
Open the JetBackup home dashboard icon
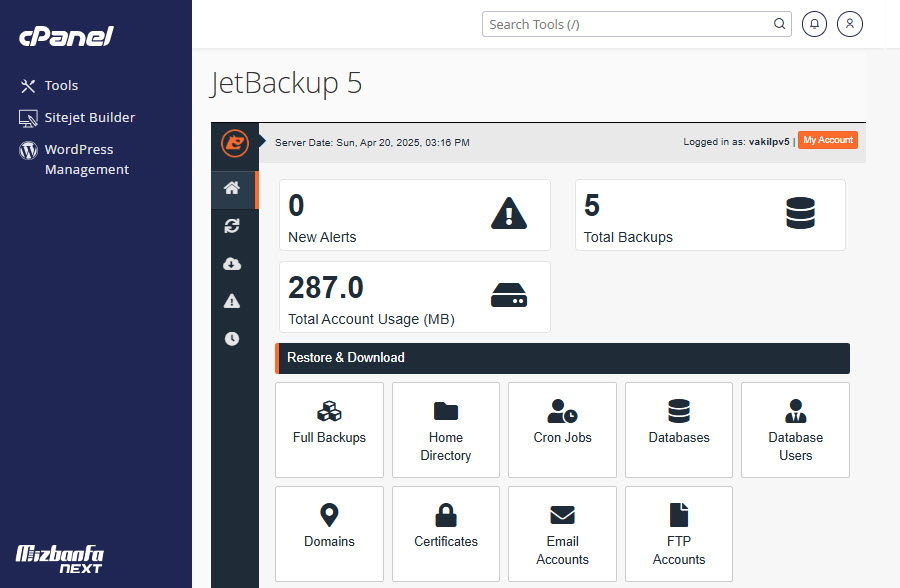tap(232, 188)
